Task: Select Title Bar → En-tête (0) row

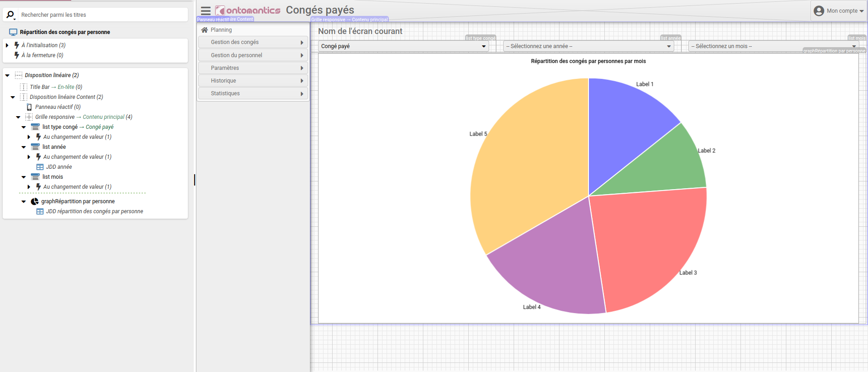Action: tap(56, 87)
